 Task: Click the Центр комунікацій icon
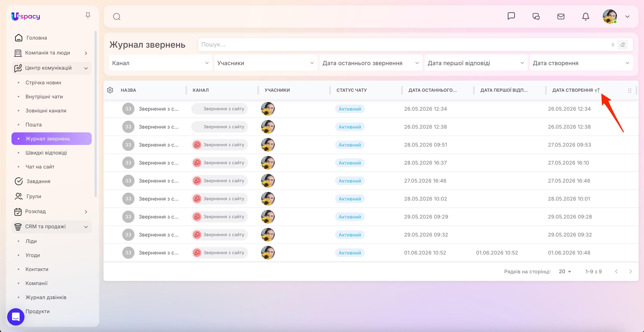tap(18, 68)
